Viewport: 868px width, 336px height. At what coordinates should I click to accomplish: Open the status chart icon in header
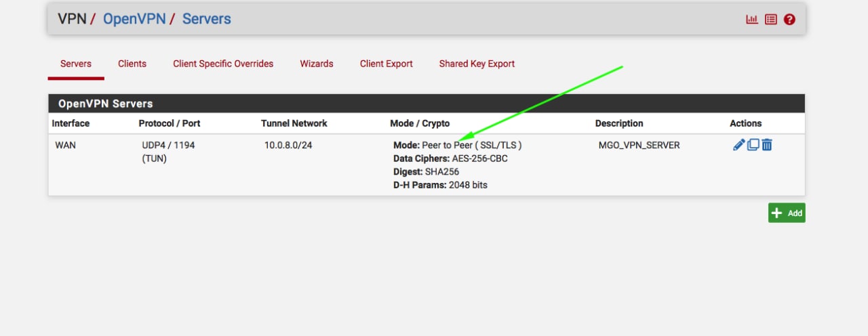752,20
